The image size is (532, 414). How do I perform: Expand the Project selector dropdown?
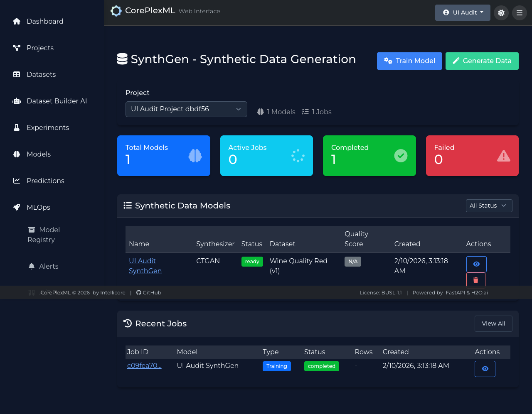(x=186, y=109)
